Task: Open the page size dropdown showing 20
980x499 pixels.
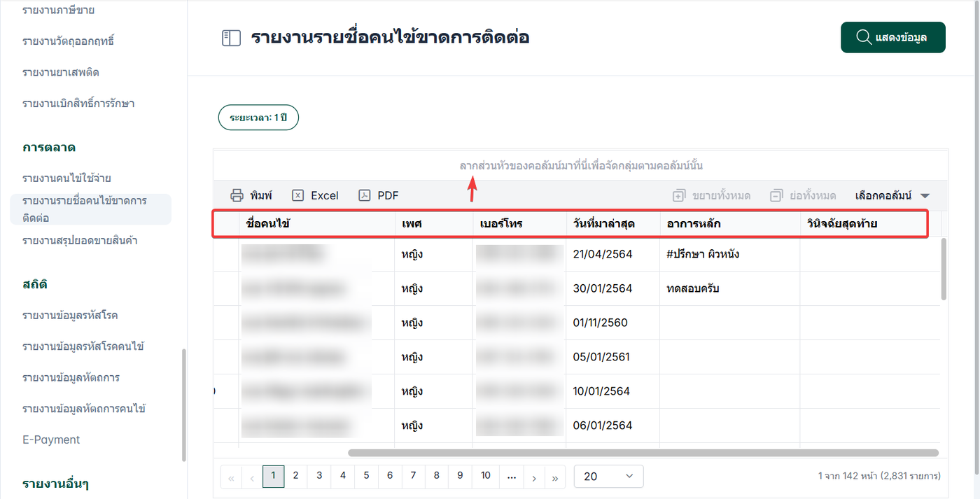Action: pos(608,476)
